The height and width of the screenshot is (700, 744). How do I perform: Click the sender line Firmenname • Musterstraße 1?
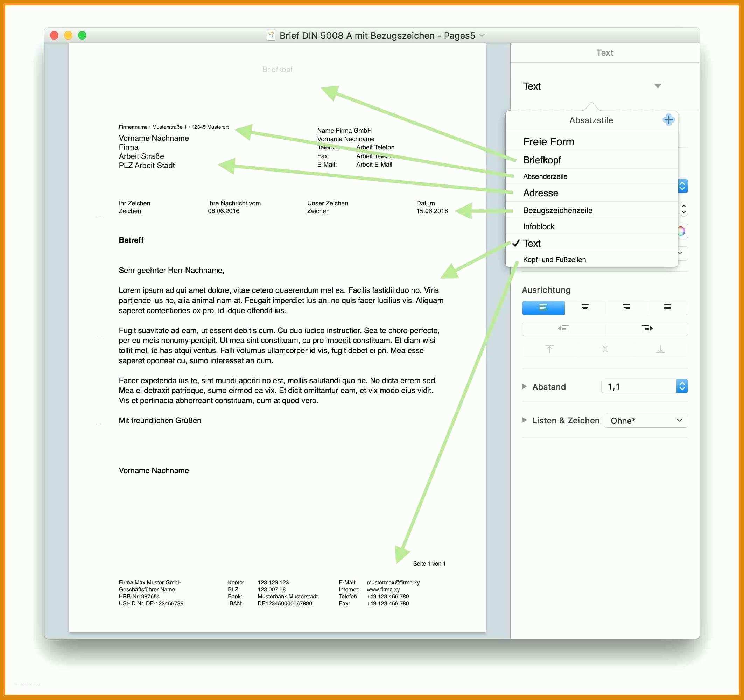pyautogui.click(x=174, y=127)
